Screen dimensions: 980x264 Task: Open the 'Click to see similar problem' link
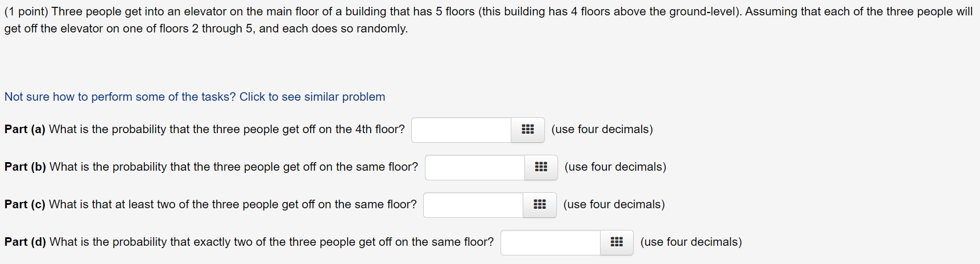coord(195,97)
